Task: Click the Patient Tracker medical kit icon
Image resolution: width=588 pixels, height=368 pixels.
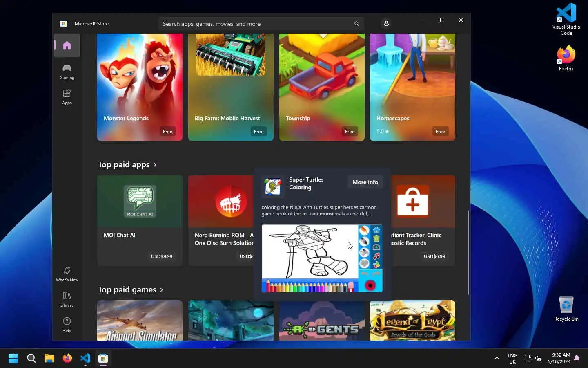Action: [413, 201]
